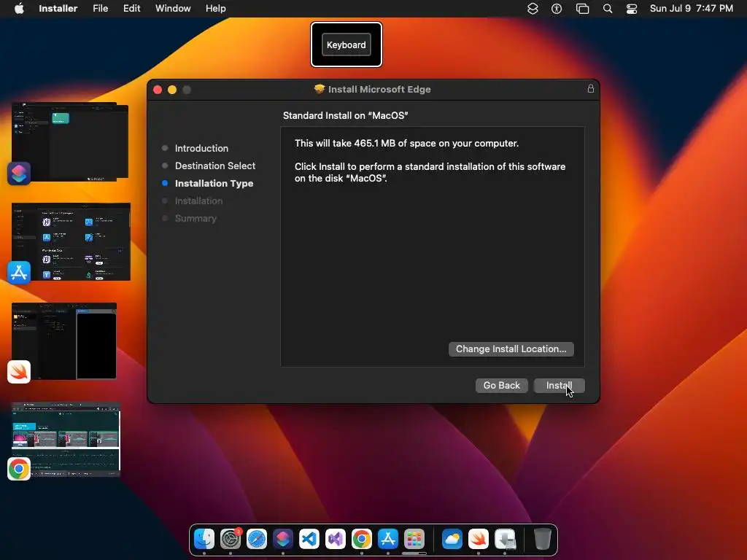The width and height of the screenshot is (747, 560).
Task: Open Change Install Location options
Action: (x=511, y=349)
